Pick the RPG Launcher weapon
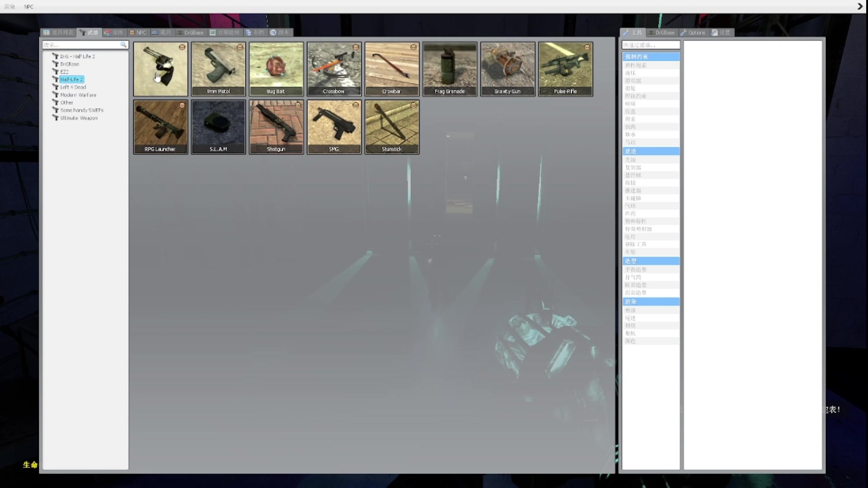The width and height of the screenshot is (868, 488). 160,127
